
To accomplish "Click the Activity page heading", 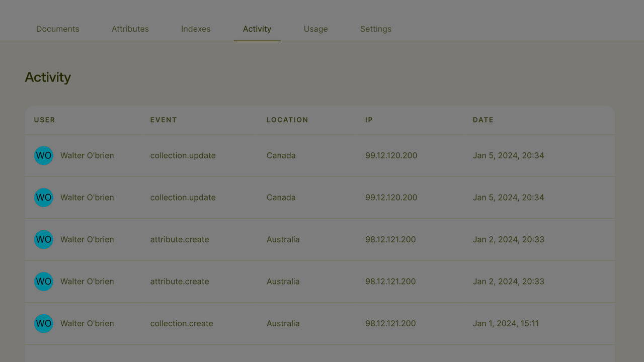I will pos(48,77).
